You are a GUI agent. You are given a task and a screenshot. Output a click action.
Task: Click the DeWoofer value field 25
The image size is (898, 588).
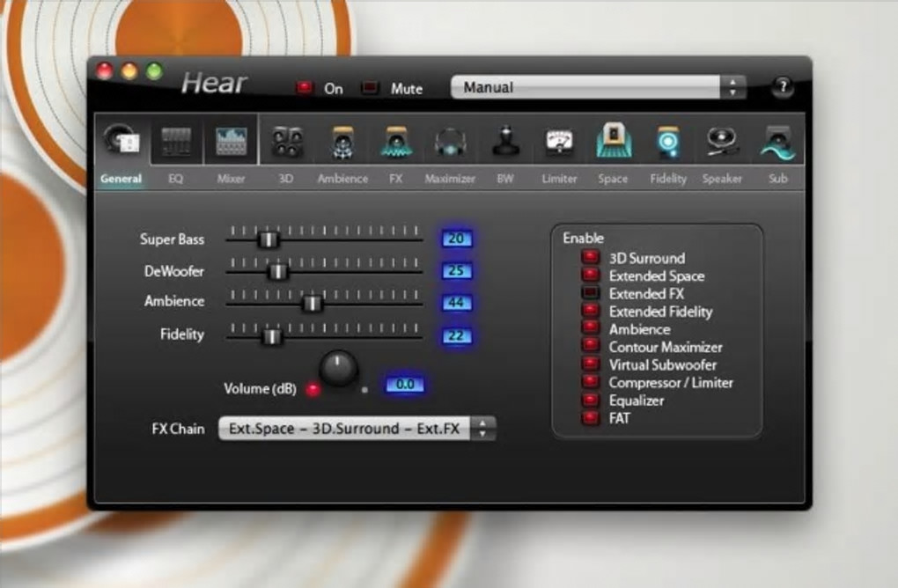[x=456, y=270]
